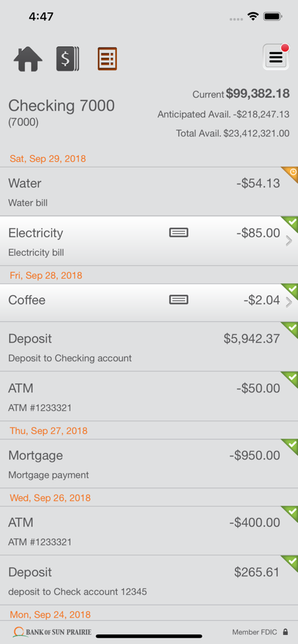This screenshot has height=644, width=298.
Task: Tap the orange pending clock badge on Water
Action: (291, 173)
